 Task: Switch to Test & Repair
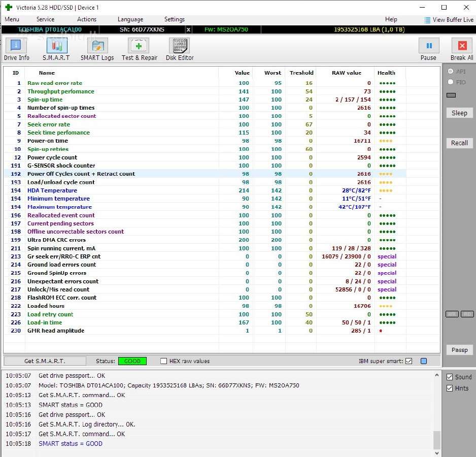(140, 49)
